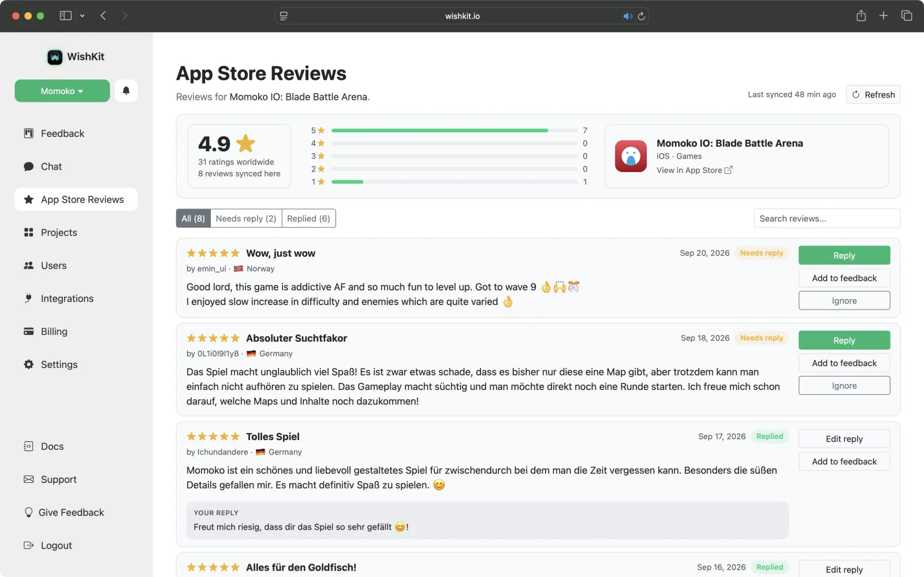924x577 pixels.
Task: Click 'Replied' badge on Sep 17 review
Action: [770, 436]
